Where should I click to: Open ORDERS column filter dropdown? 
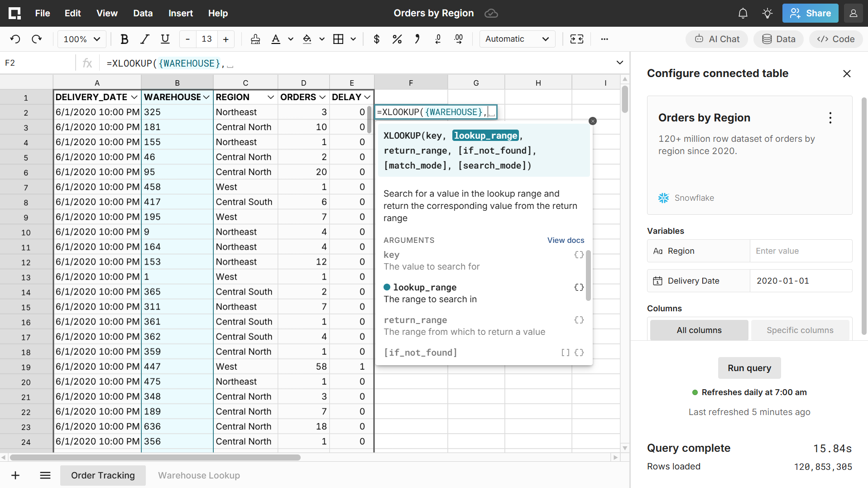coord(322,97)
